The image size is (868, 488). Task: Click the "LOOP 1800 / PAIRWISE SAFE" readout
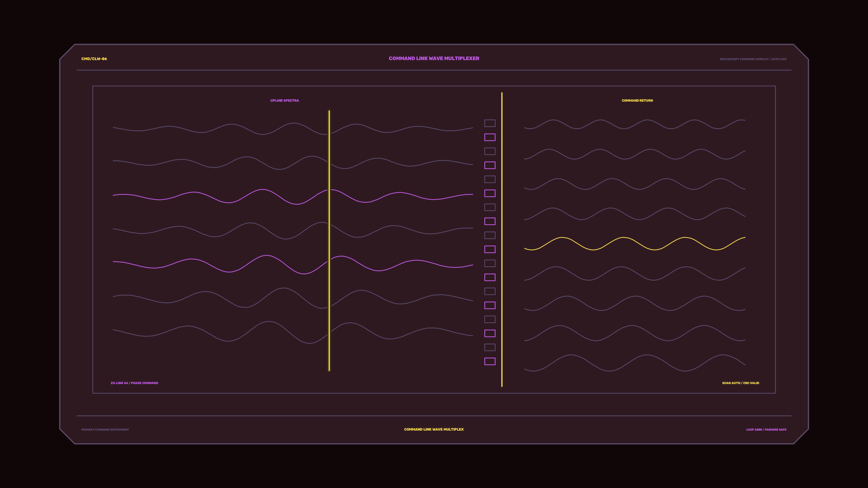pos(766,430)
